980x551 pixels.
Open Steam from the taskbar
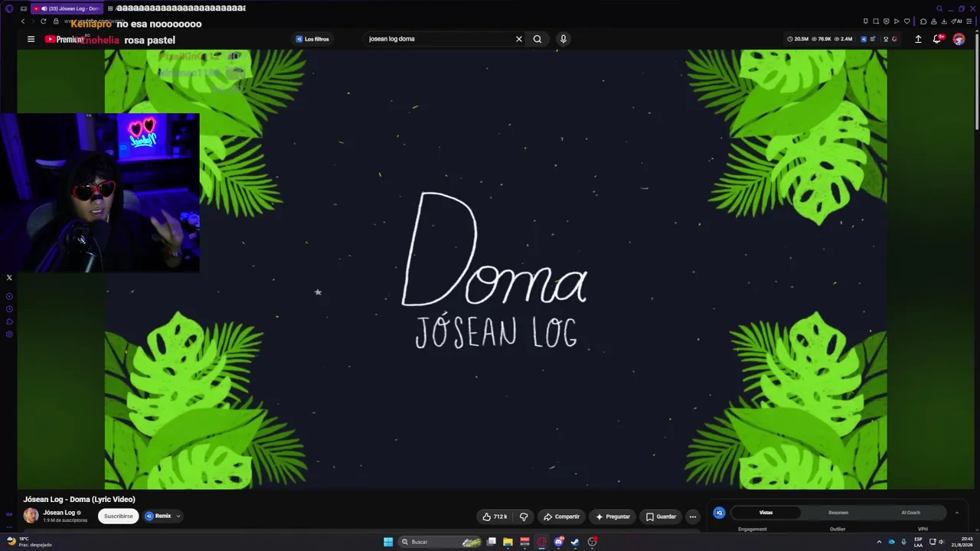[575, 542]
